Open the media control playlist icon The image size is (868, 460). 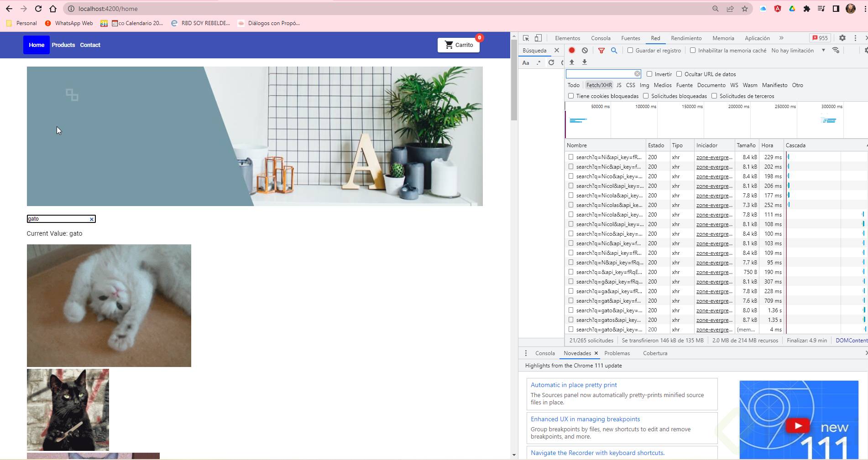point(821,9)
